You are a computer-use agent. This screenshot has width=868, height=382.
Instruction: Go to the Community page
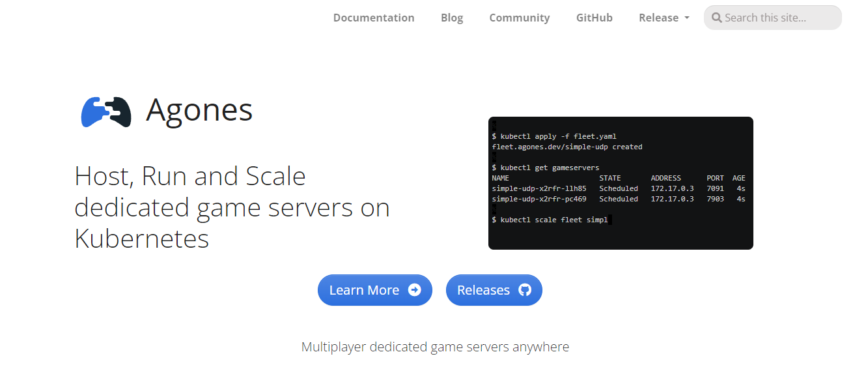pos(520,18)
